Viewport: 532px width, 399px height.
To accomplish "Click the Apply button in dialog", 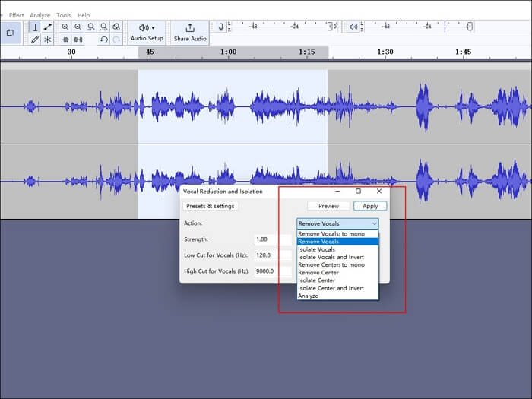I will click(370, 206).
